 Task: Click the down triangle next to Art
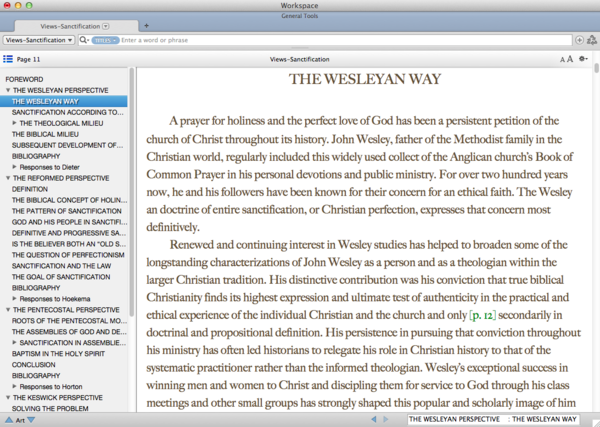tap(31, 420)
